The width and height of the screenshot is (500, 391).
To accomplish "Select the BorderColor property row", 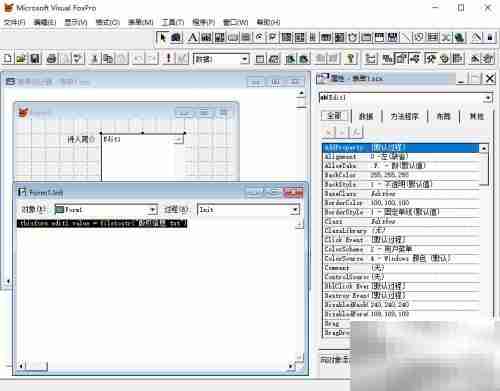I will pos(401,203).
